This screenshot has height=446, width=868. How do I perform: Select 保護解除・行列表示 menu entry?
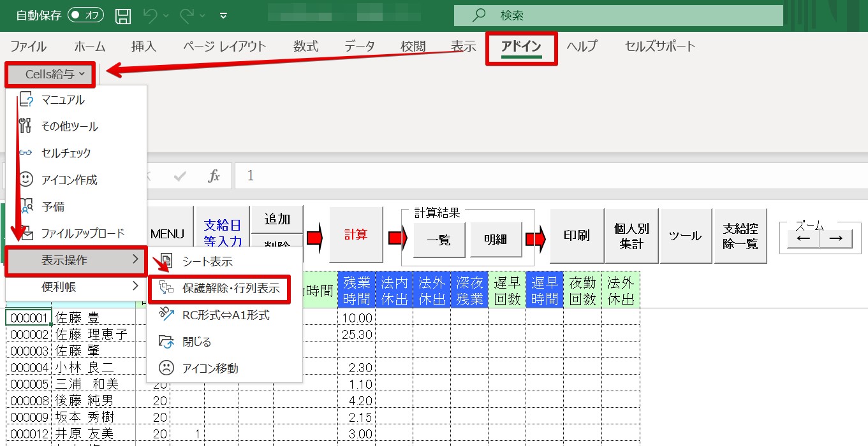tap(230, 289)
